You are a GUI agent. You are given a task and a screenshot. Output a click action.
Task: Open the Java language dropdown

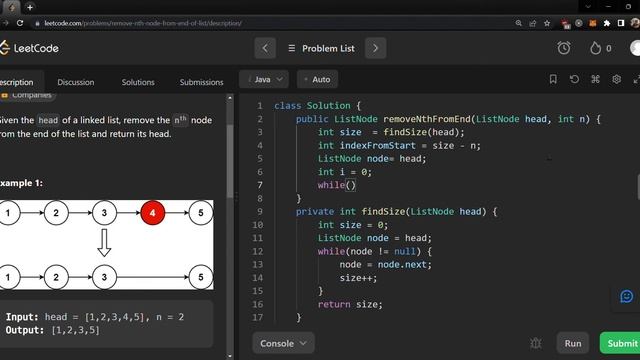pyautogui.click(x=264, y=79)
